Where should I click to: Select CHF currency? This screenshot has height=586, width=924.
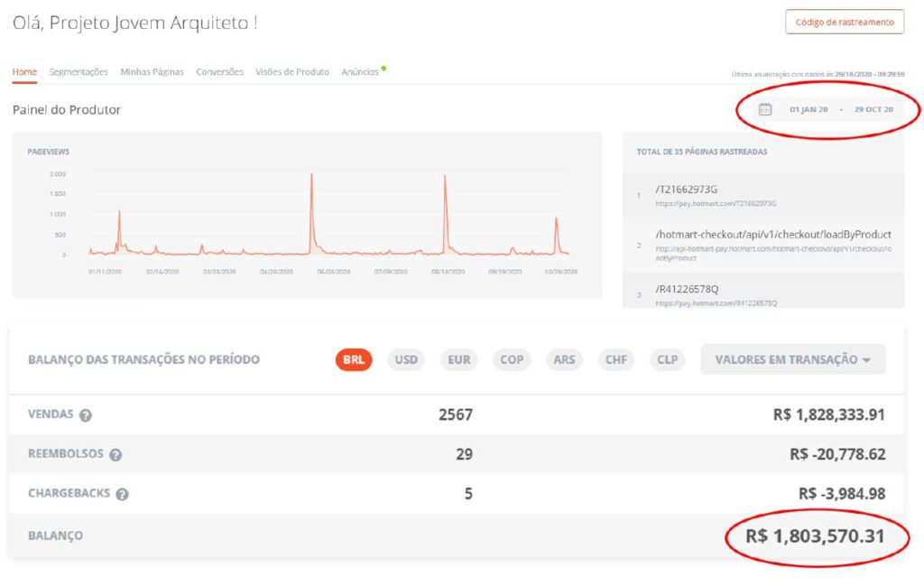(616, 359)
